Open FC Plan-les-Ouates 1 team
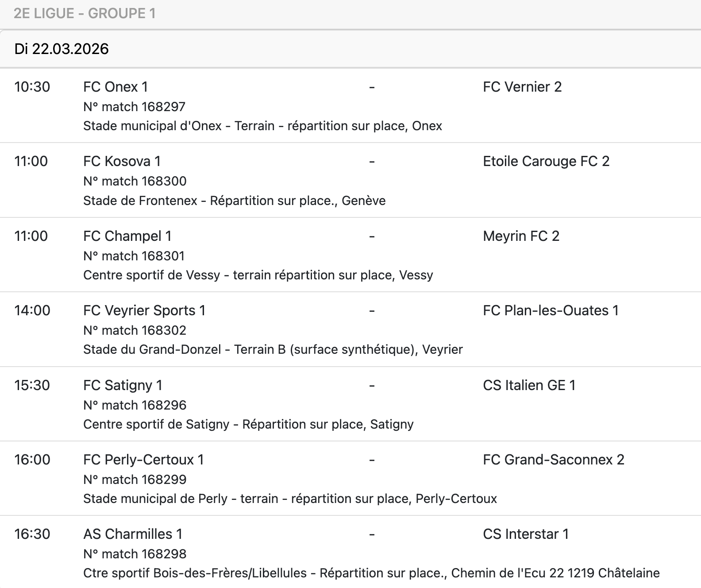 pyautogui.click(x=551, y=310)
